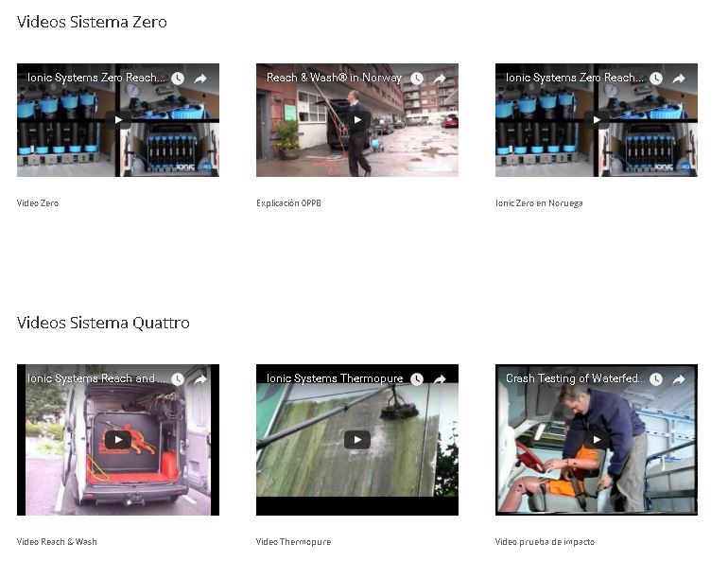This screenshot has width=728, height=579.
Task: Play the Reach & Wash in Norway video
Action: (357, 120)
